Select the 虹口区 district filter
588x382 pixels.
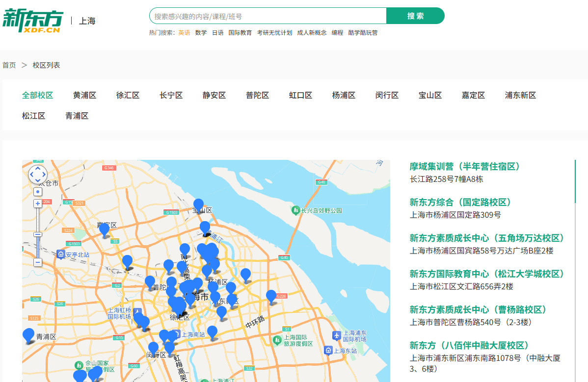301,95
